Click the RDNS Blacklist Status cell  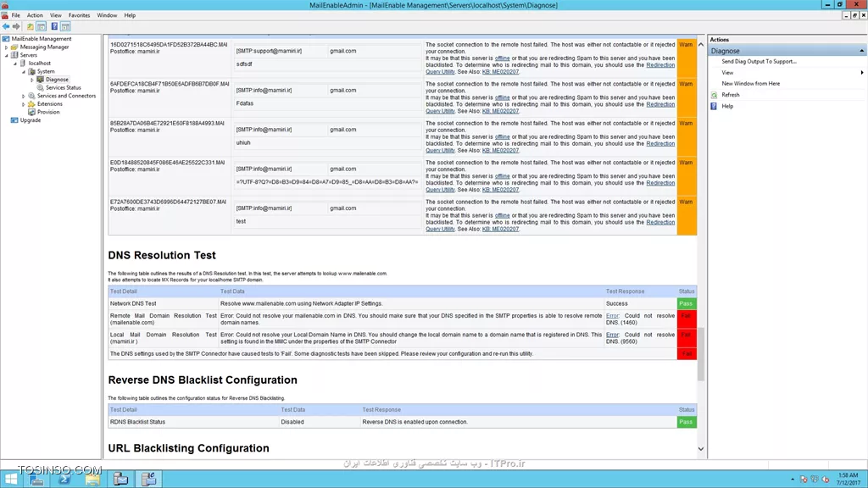[137, 422]
